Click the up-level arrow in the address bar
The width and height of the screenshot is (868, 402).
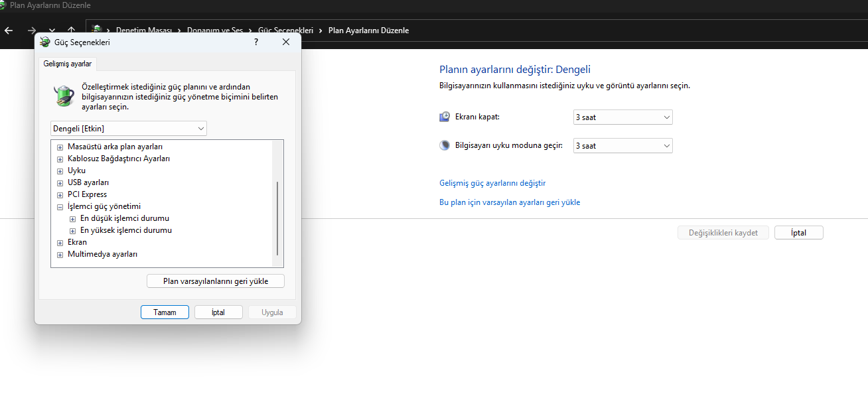(x=71, y=31)
